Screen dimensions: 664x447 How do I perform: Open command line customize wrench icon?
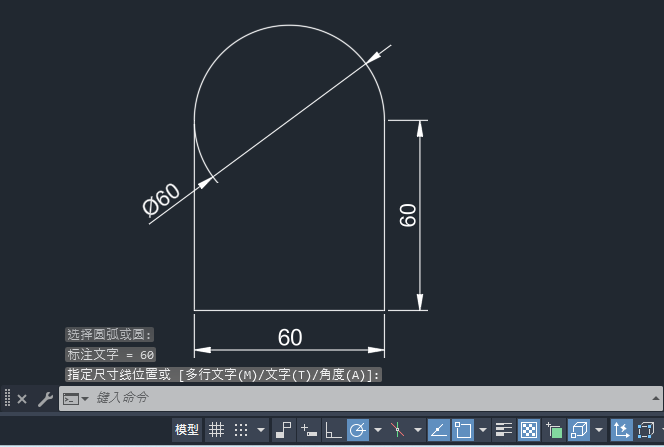(x=45, y=399)
